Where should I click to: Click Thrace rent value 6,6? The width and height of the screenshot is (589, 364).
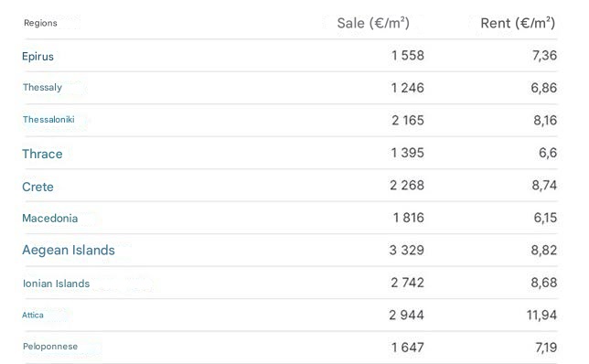click(548, 153)
